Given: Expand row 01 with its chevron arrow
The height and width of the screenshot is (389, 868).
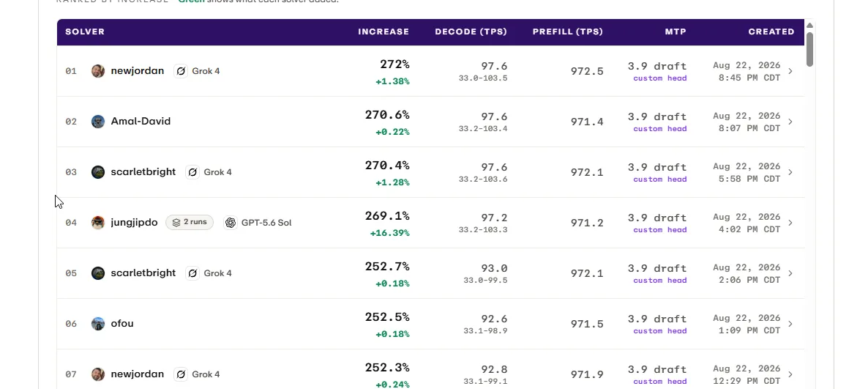Looking at the screenshot, I should [x=790, y=71].
